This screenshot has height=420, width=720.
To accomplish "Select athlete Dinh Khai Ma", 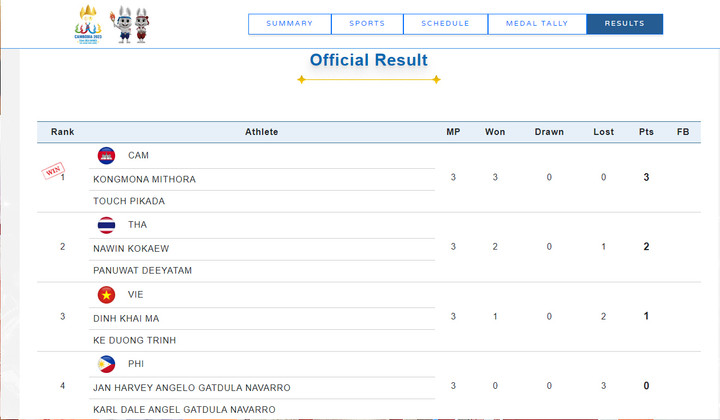I will [126, 318].
